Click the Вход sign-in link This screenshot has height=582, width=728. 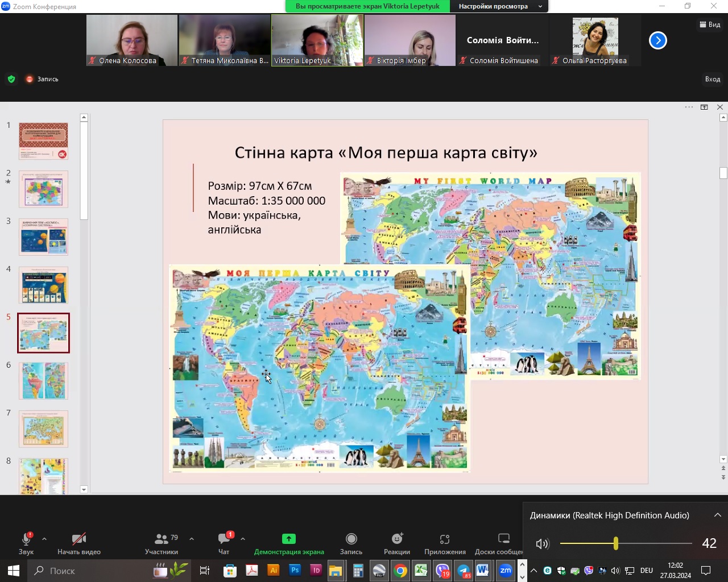pyautogui.click(x=713, y=79)
